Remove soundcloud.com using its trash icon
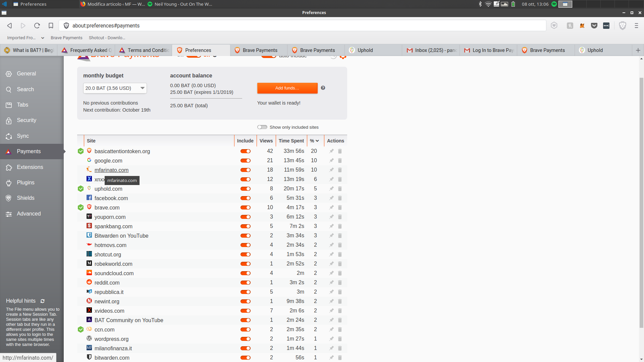644x362 pixels. click(340, 273)
